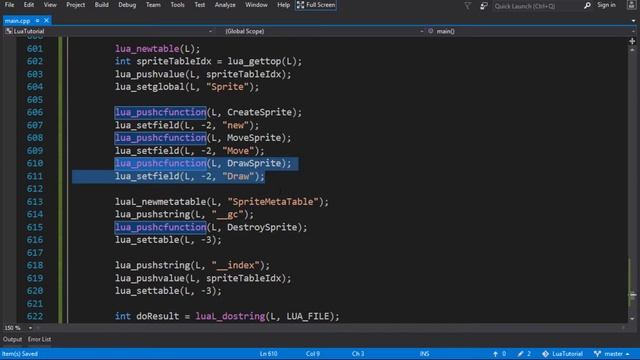Open the Error List panel tab
The height and width of the screenshot is (360, 640).
[40, 340]
